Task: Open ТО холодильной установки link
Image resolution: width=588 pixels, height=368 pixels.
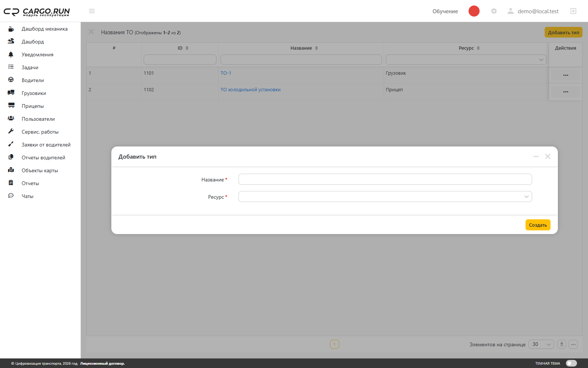Action: point(251,90)
